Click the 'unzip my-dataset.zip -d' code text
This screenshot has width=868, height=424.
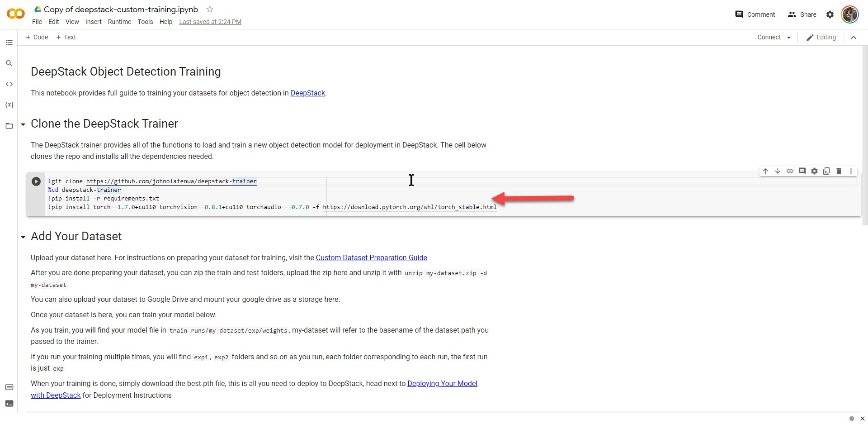(x=446, y=273)
